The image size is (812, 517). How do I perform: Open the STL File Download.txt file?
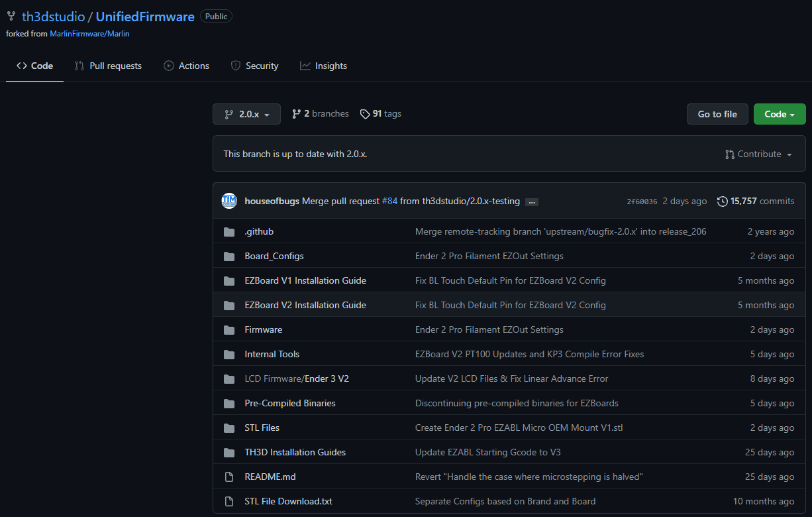coord(289,502)
